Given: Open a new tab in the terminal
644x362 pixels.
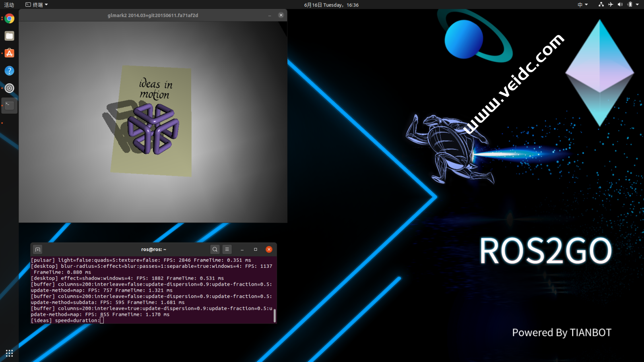Looking at the screenshot, I should [x=38, y=250].
